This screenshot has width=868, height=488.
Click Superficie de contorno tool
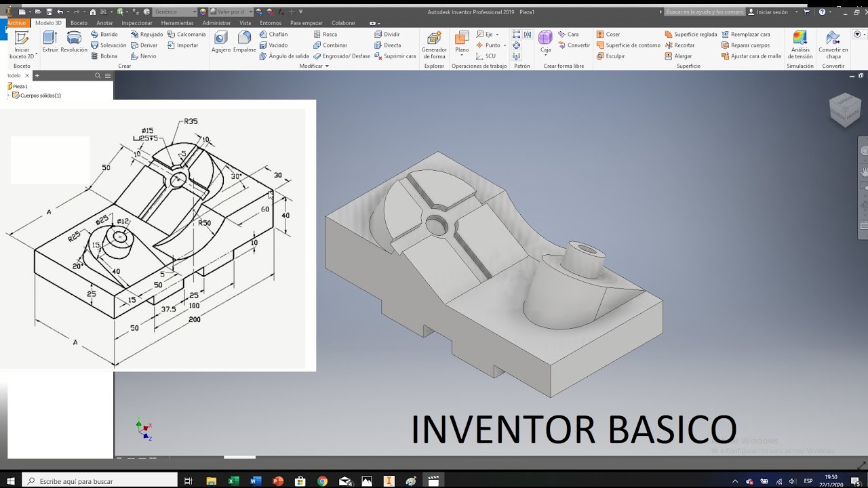click(x=629, y=45)
